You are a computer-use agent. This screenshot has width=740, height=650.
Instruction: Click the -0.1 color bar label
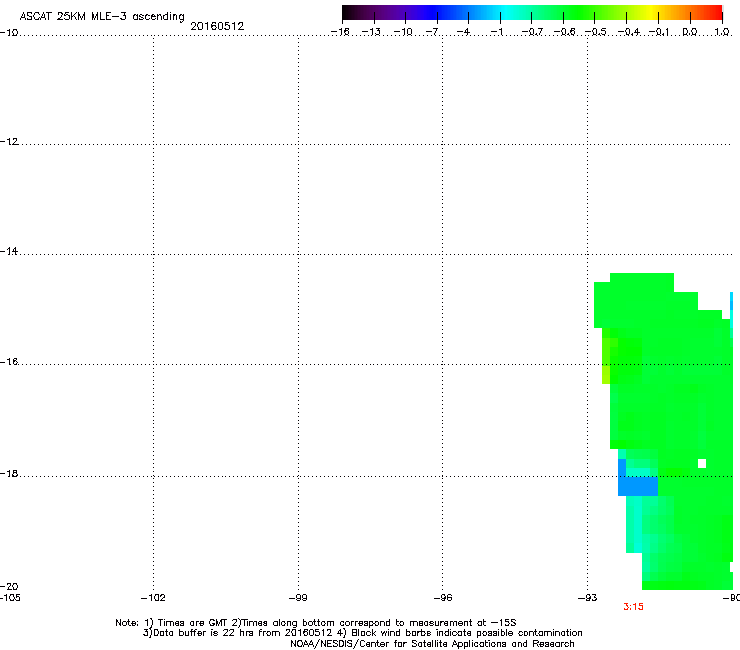pos(659,32)
